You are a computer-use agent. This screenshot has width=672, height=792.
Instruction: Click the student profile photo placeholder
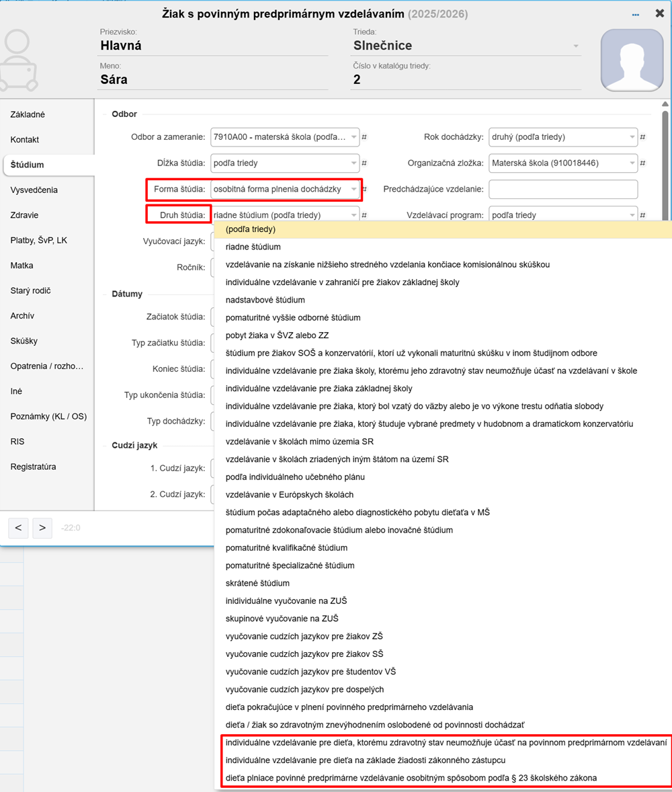point(632,60)
